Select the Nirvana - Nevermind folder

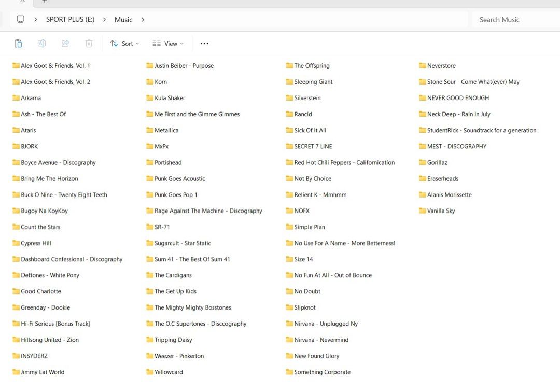click(317, 340)
